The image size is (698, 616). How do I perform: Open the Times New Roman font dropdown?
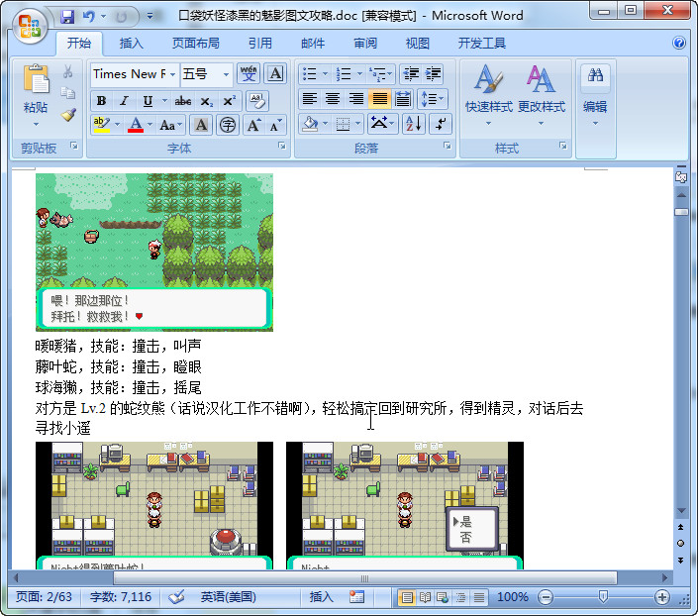[x=172, y=74]
